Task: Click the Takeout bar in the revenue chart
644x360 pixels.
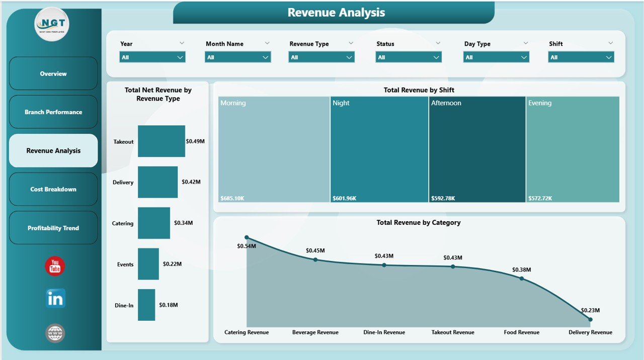Action: pos(161,141)
